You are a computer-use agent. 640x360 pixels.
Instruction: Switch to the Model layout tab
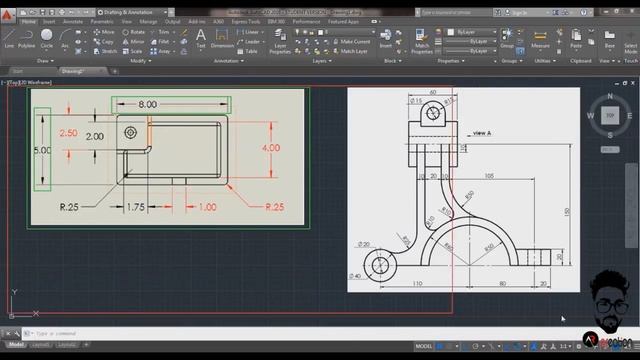(16, 345)
